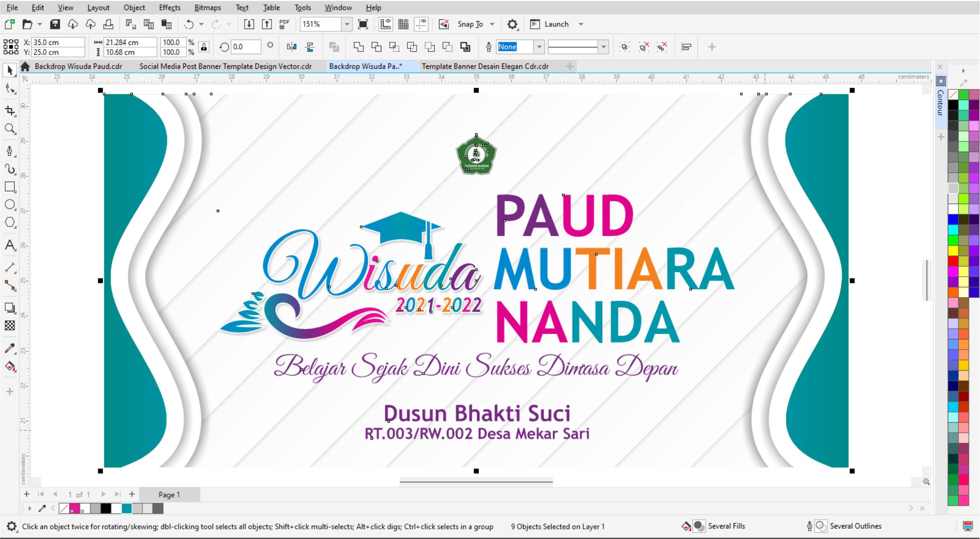Select the Drop Shadow tool

click(x=10, y=308)
